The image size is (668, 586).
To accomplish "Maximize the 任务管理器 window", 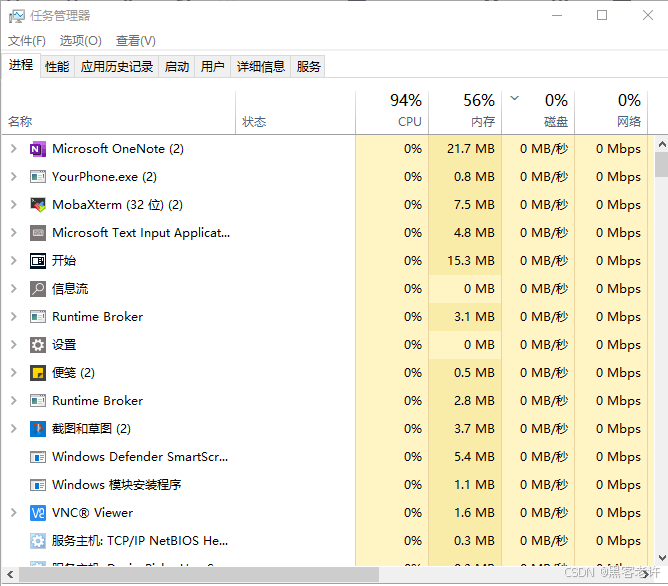I will pos(602,15).
